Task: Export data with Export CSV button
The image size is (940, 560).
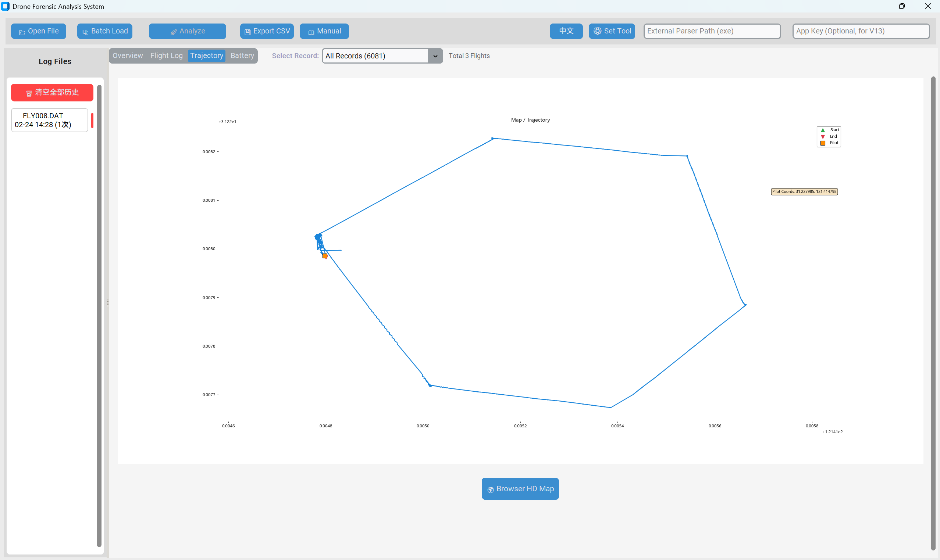Action: click(267, 31)
